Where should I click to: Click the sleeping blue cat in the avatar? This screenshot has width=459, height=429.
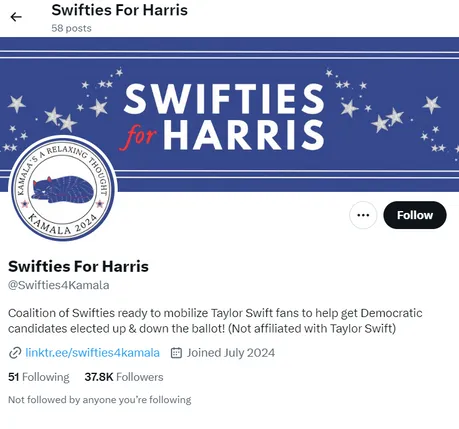tap(63, 189)
